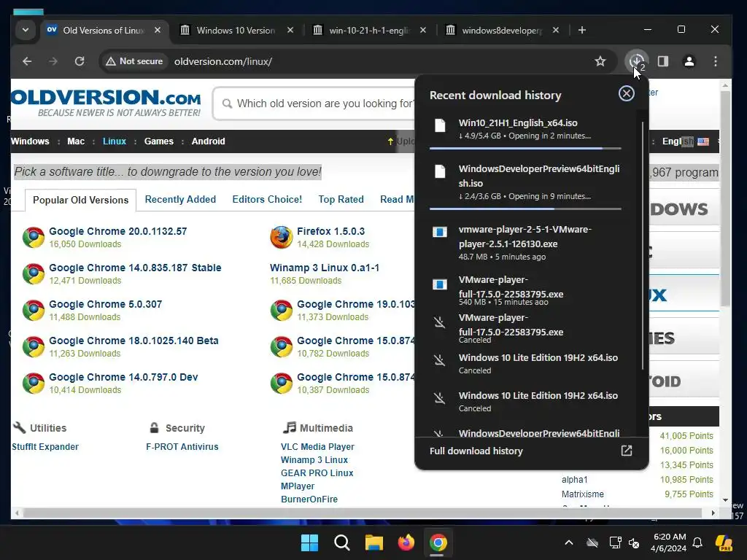Viewport: 747px width, 560px height.
Task: Open Android category in site nav
Action: 208,141
